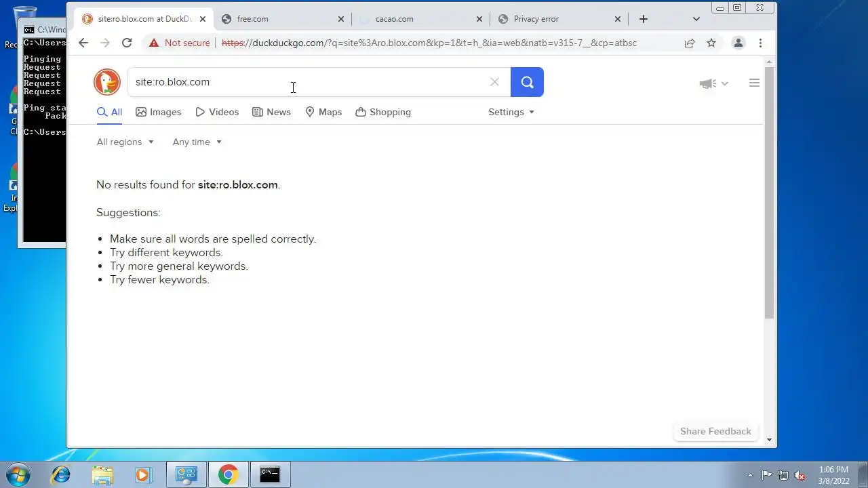Open the Settings dropdown
The height and width of the screenshot is (488, 868).
[511, 112]
